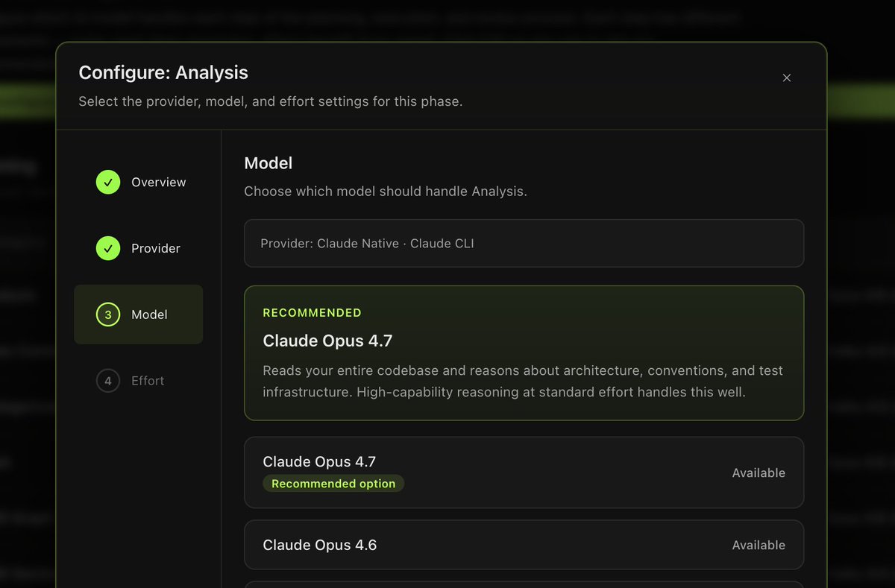This screenshot has width=895, height=588.
Task: Click the Model section heading
Action: [x=268, y=163]
